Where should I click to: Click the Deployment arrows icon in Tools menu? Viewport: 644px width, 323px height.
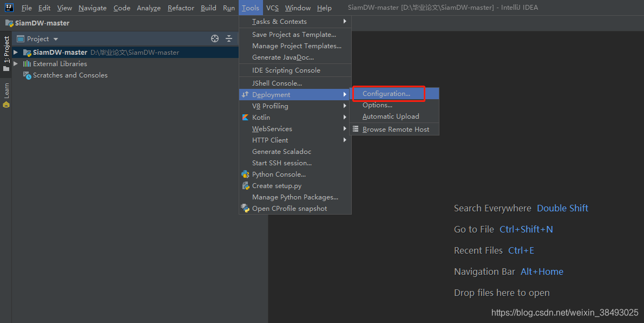245,95
